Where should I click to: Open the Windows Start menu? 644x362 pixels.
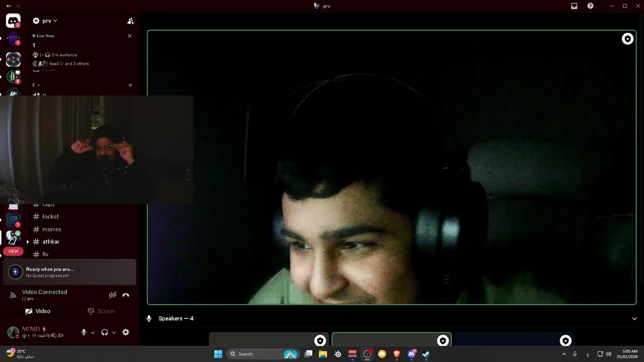click(218, 354)
